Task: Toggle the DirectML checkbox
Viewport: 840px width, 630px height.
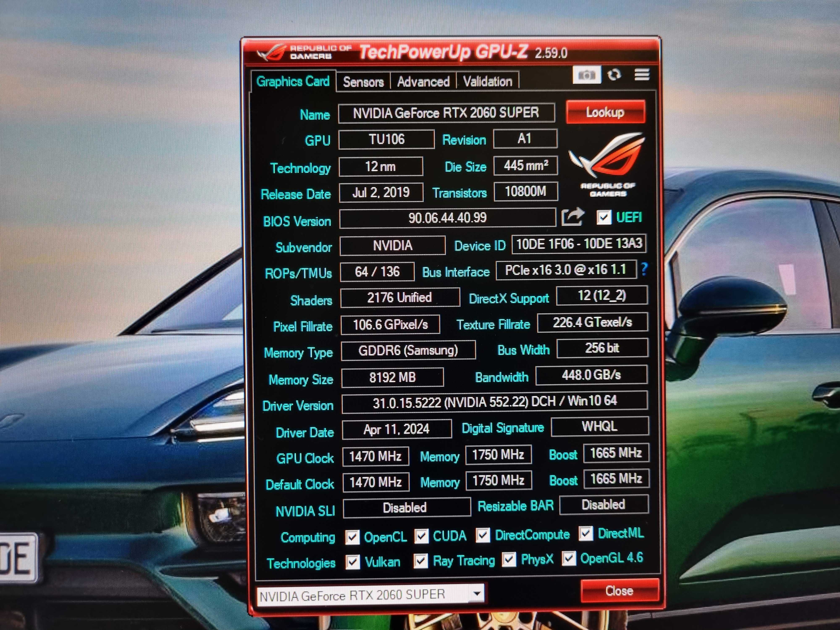Action: pos(585,534)
